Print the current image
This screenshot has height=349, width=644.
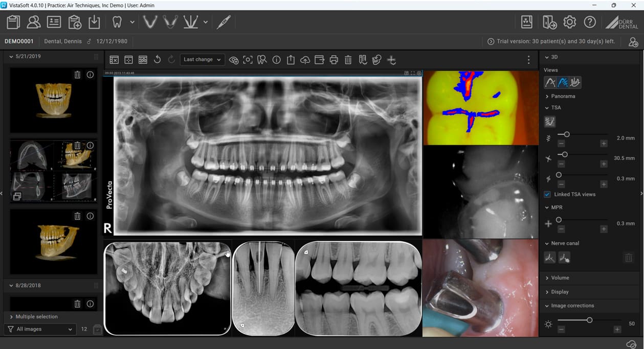coord(334,60)
